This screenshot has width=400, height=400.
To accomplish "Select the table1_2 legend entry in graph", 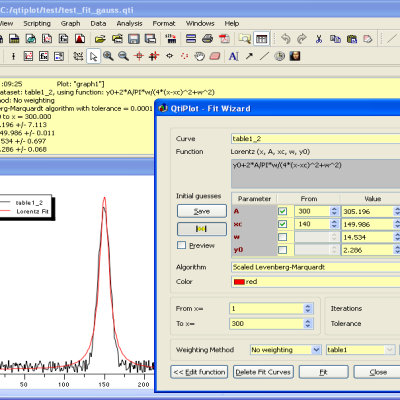I will (29, 203).
